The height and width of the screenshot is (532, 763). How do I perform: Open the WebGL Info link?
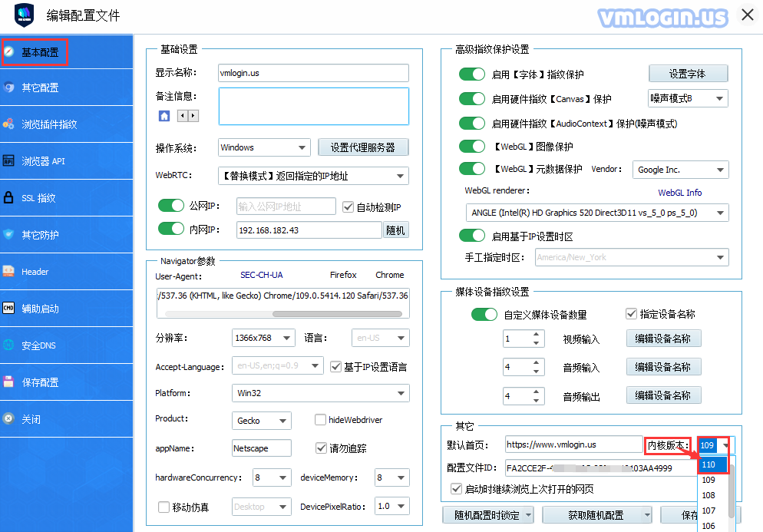click(680, 193)
